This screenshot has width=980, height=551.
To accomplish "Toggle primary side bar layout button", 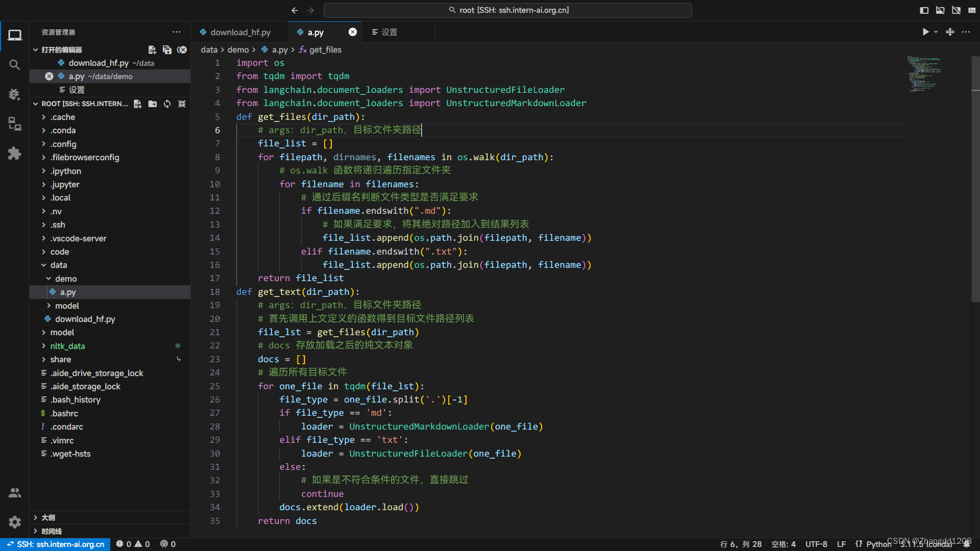I will (924, 10).
